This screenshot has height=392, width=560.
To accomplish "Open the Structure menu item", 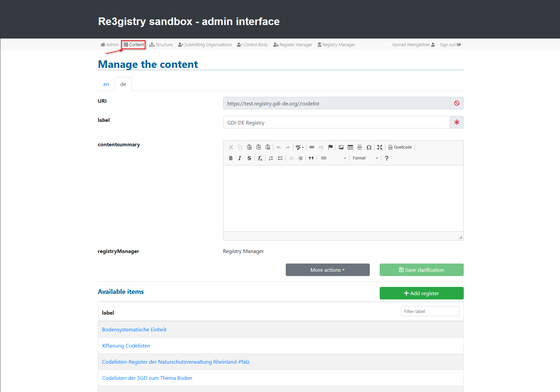I will 161,45.
